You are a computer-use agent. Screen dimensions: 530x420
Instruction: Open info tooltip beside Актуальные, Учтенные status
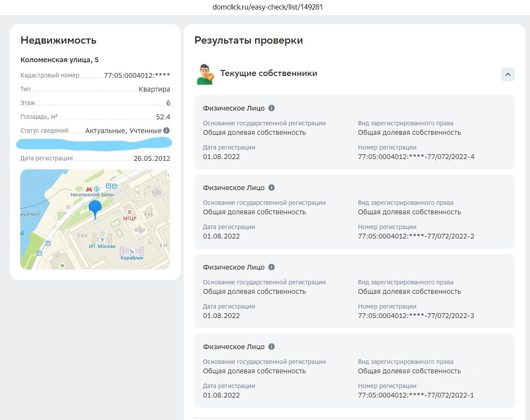click(167, 130)
